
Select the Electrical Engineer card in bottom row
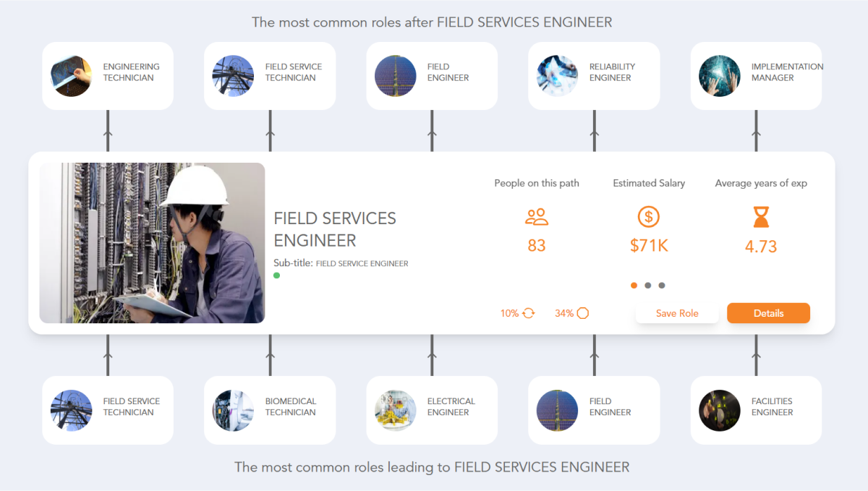pos(431,409)
